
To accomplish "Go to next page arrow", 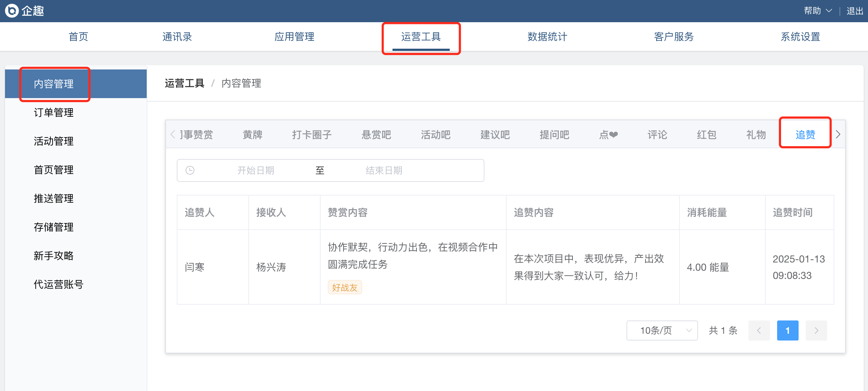I will [x=816, y=330].
